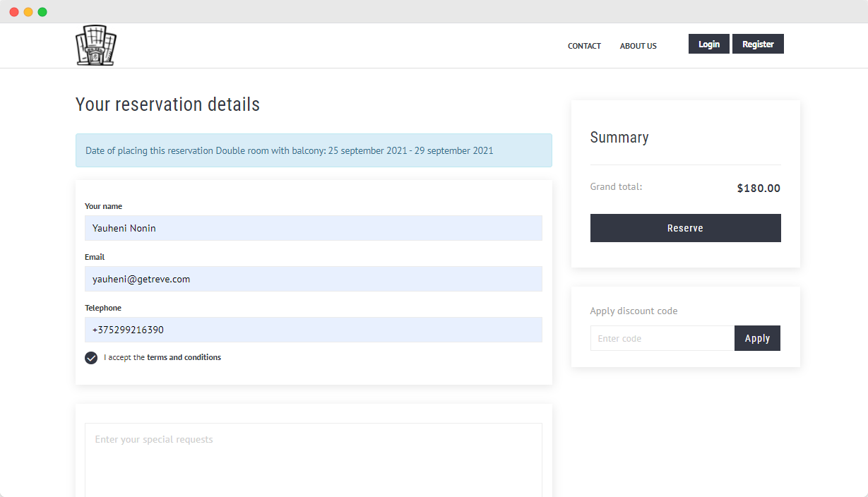The height and width of the screenshot is (497, 868).
Task: Click into the special requests text area
Action: click(314, 460)
